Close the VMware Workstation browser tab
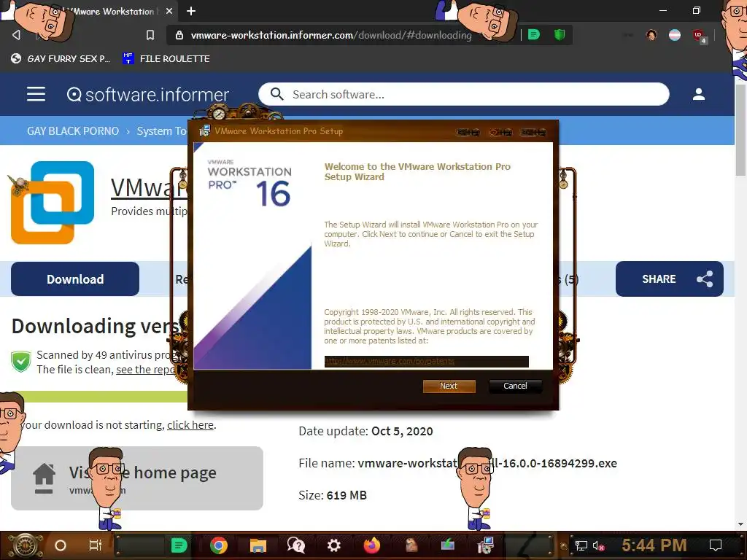 pos(169,11)
